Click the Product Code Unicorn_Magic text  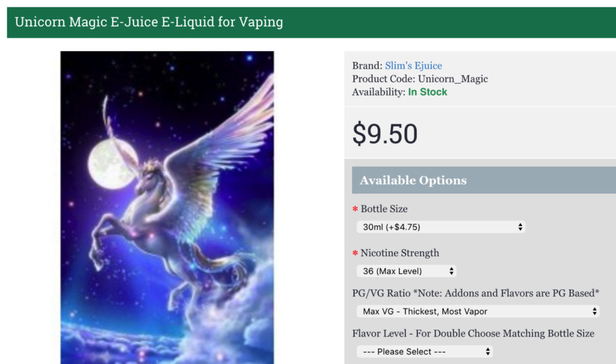click(x=420, y=79)
